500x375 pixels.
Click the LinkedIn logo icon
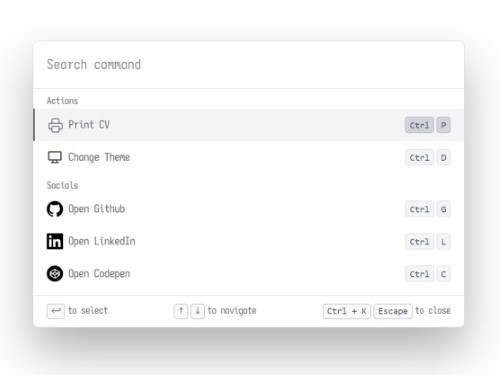55,241
